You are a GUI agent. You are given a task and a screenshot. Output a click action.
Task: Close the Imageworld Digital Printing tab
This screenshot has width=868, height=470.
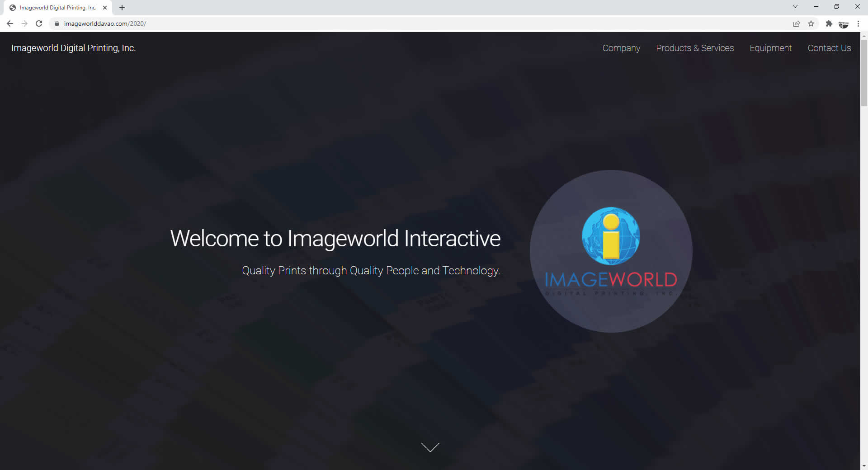click(x=105, y=8)
